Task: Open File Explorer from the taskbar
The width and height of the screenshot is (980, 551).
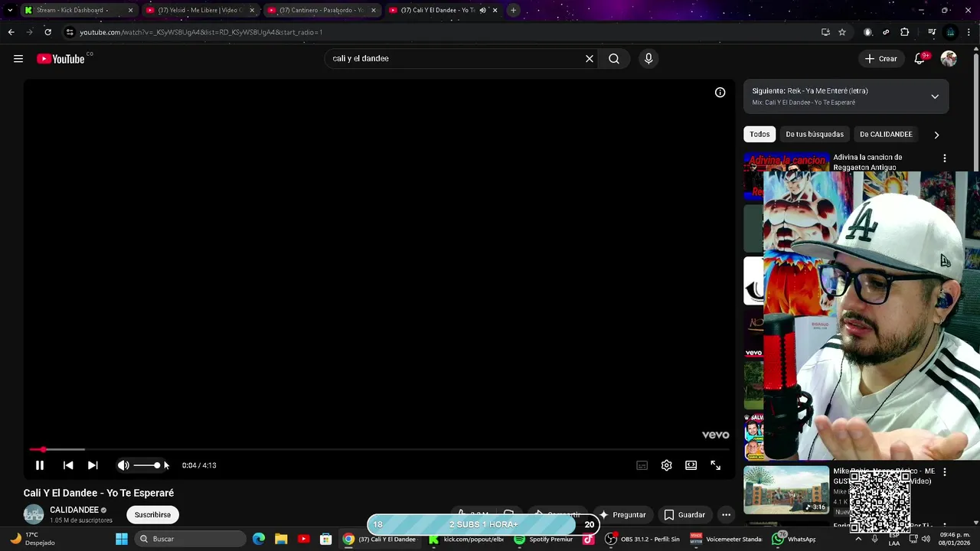Action: 281,539
